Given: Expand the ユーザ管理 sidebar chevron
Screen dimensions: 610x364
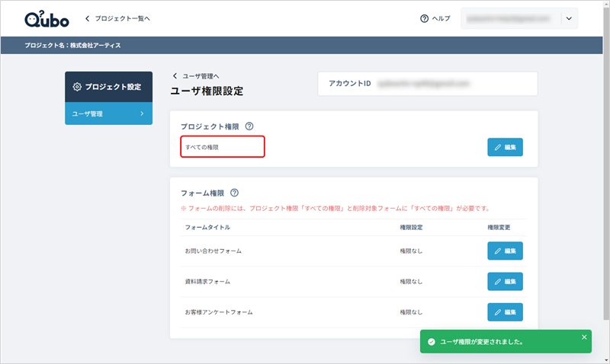Looking at the screenshot, I should click(141, 113).
